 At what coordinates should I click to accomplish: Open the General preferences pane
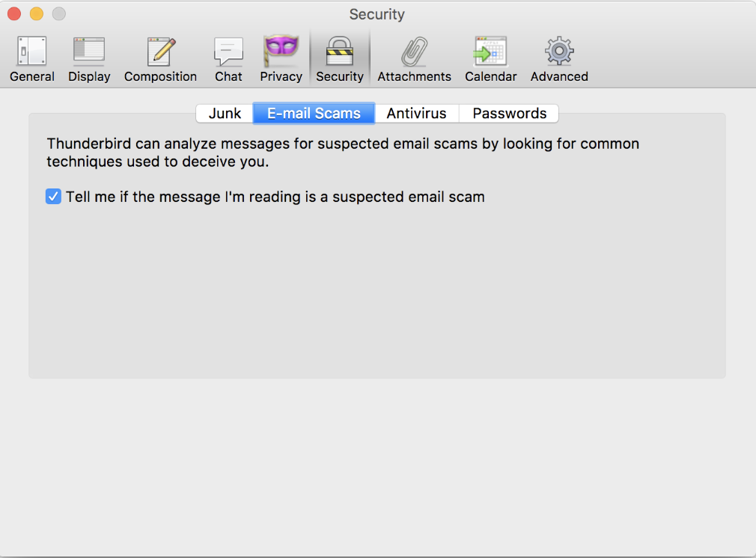32,58
